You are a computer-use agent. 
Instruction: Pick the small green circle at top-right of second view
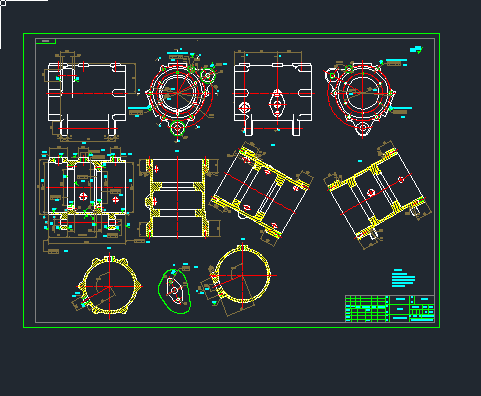click(208, 76)
